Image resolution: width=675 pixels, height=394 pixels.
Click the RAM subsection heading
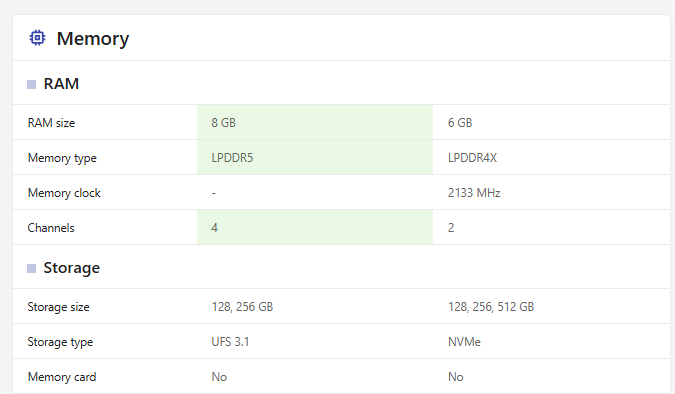61,84
